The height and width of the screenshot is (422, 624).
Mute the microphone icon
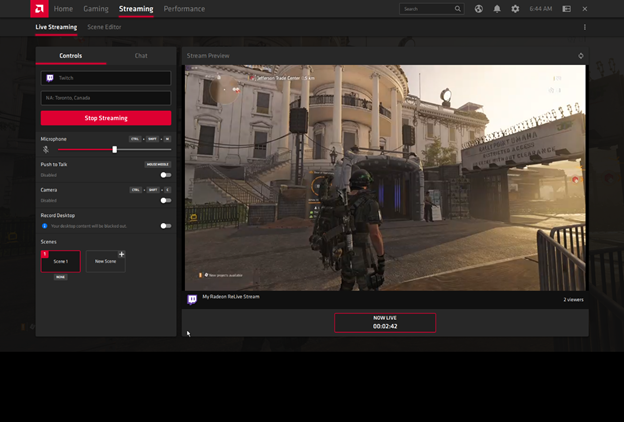pyautogui.click(x=46, y=150)
